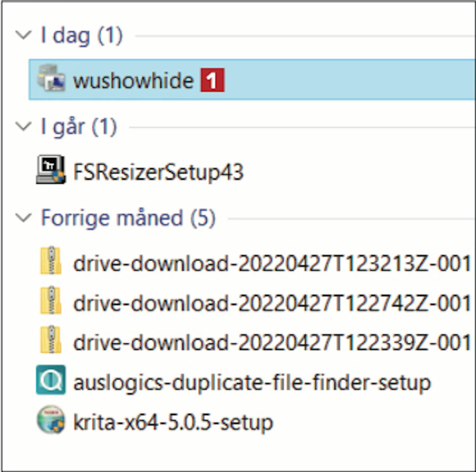This screenshot has width=476, height=472.
Task: Collapse the "I går" group chevron
Action: 24,126
